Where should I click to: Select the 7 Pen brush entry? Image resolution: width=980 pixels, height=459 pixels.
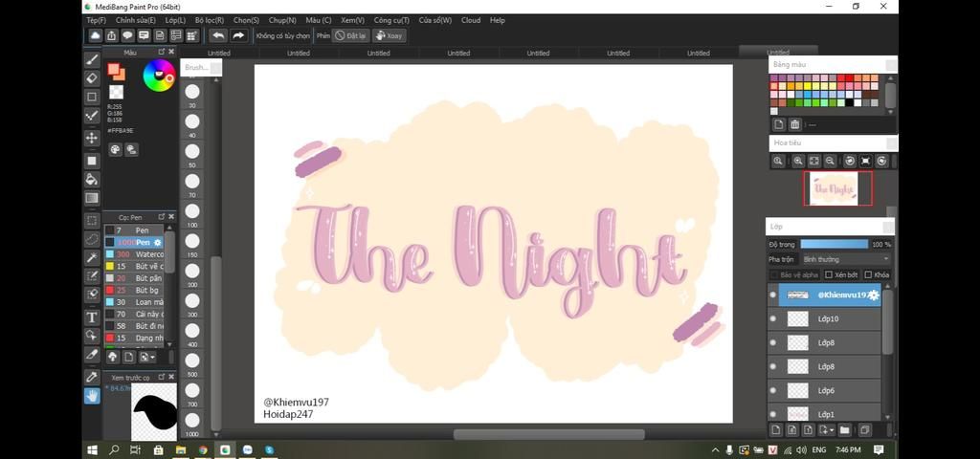[x=134, y=230]
